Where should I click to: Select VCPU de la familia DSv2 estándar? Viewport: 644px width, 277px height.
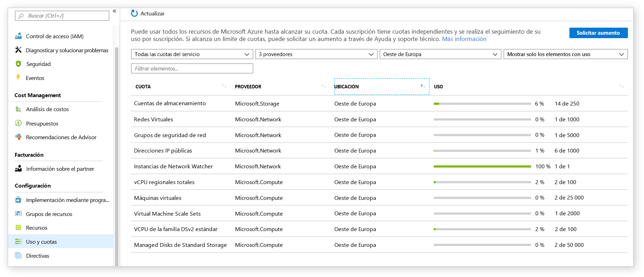tap(379, 229)
